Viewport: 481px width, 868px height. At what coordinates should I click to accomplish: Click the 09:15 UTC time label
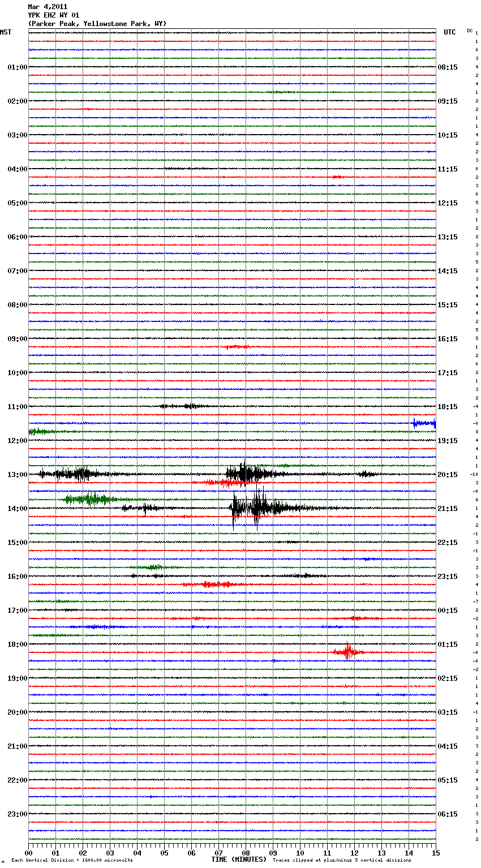[448, 101]
